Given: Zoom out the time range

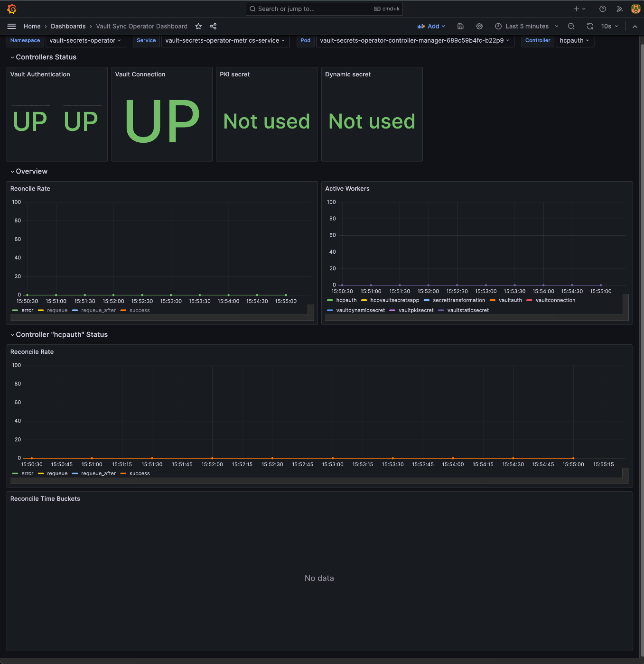Looking at the screenshot, I should point(571,26).
